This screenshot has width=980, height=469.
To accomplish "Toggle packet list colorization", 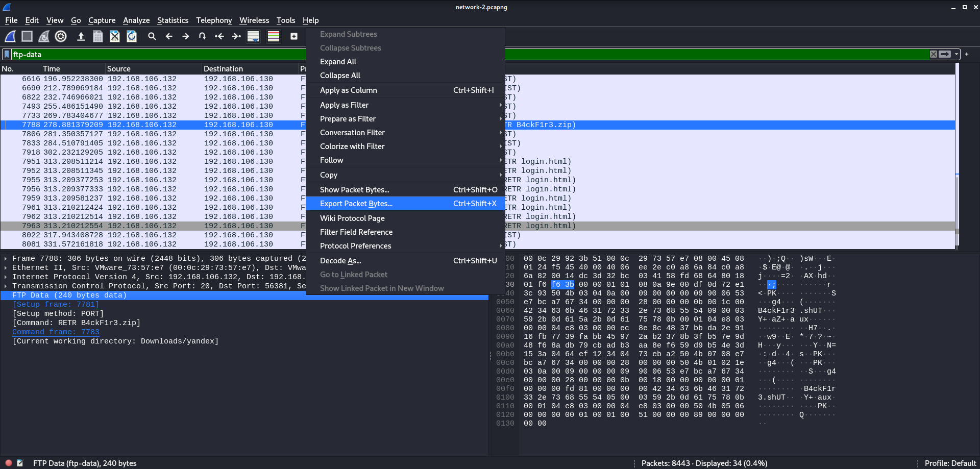I will 274,36.
